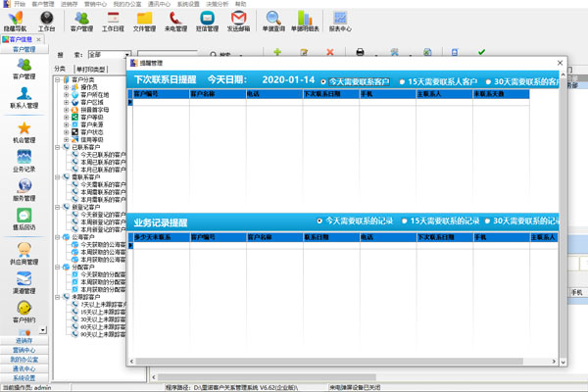The height and width of the screenshot is (392, 588).
Task: Click the printer icon in customer toolbar
Action: click(x=360, y=52)
